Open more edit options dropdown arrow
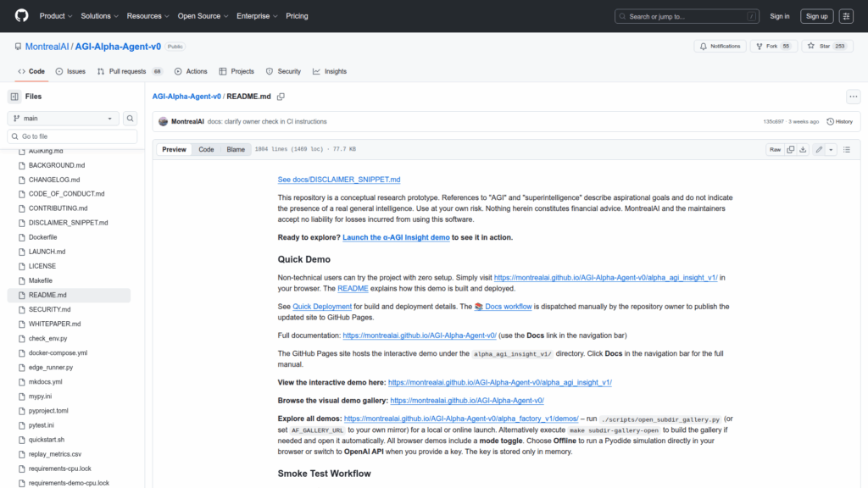 [832, 150]
